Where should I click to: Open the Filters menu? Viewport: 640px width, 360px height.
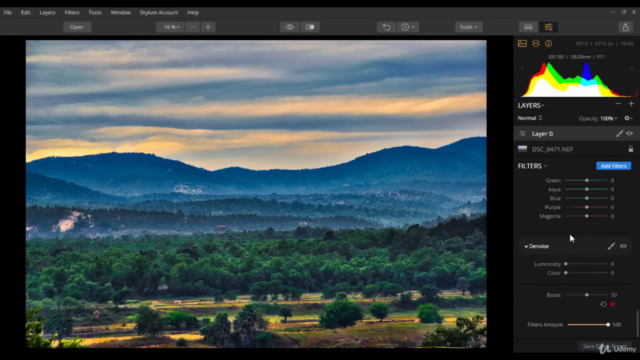[72, 13]
